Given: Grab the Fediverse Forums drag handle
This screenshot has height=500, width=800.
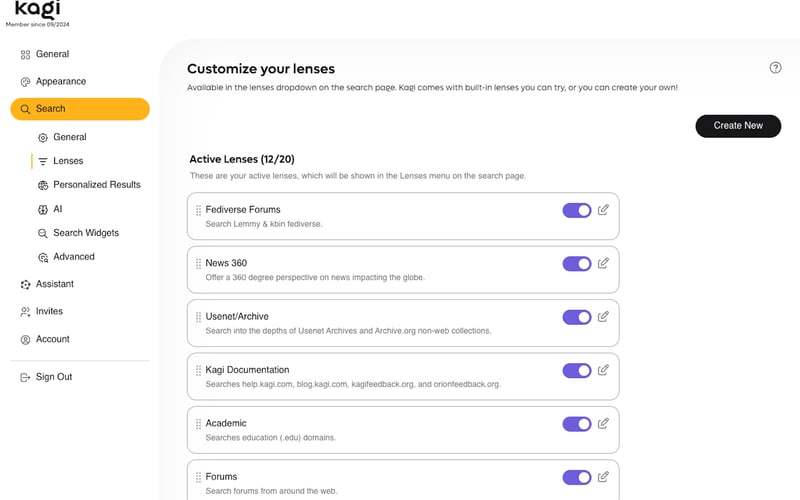Looking at the screenshot, I should click(x=198, y=210).
